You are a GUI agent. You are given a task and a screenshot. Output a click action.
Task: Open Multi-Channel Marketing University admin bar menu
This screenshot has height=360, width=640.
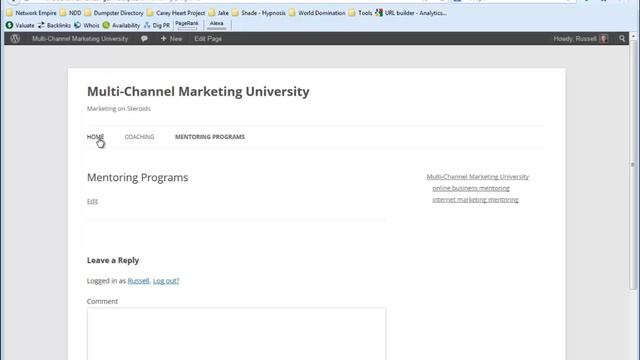point(80,39)
